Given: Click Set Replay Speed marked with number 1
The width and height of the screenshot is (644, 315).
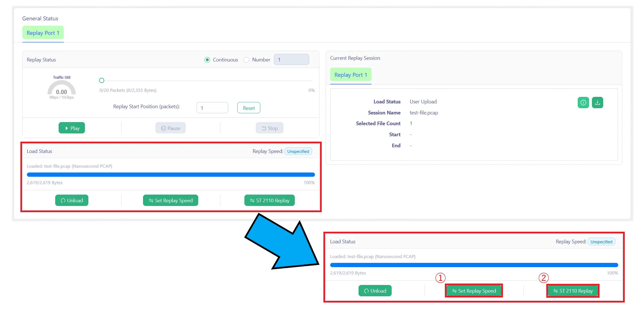Looking at the screenshot, I should [474, 291].
